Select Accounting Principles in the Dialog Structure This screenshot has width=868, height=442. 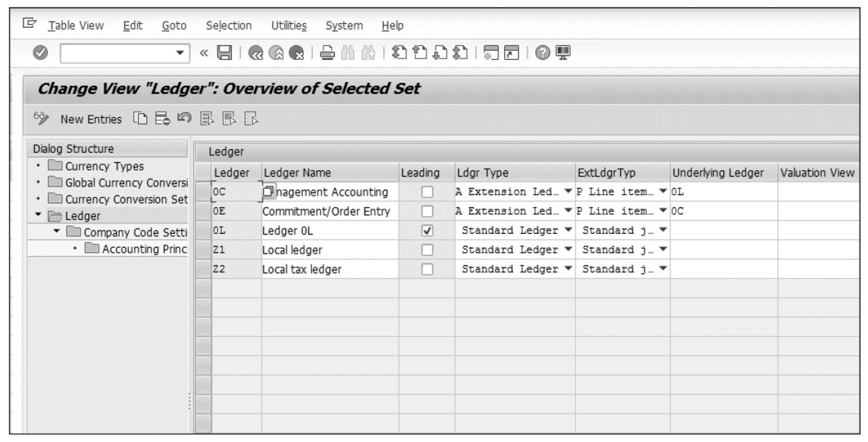(144, 249)
